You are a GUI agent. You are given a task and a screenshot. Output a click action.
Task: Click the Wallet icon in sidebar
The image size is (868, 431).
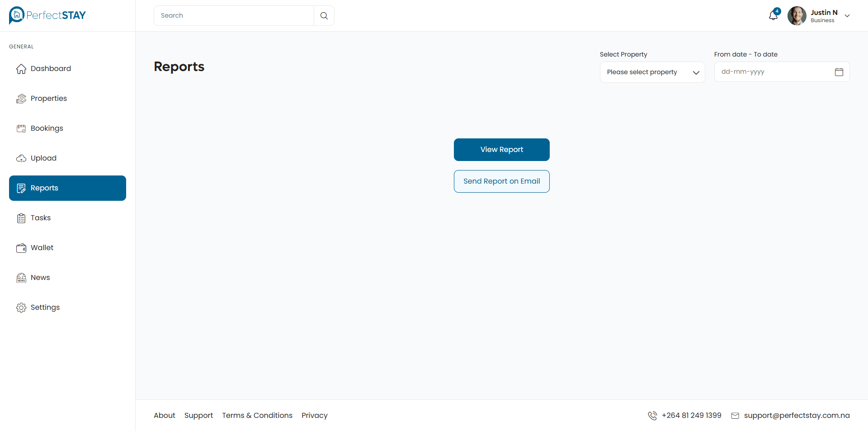click(21, 248)
